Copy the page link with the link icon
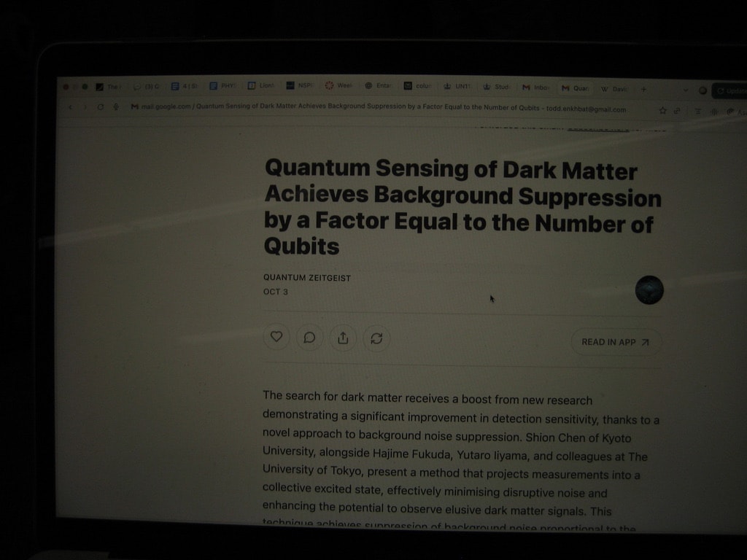The width and height of the screenshot is (747, 560). (x=677, y=111)
